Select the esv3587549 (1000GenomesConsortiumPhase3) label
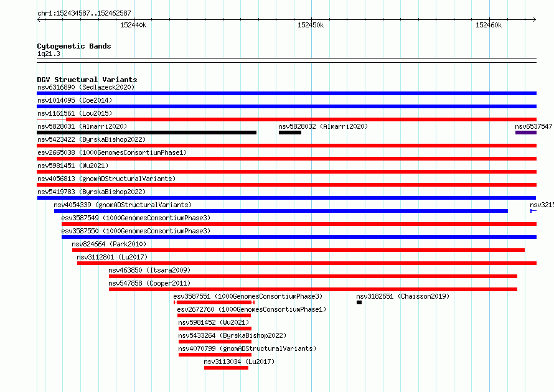The width and height of the screenshot is (554, 392). 136,218
